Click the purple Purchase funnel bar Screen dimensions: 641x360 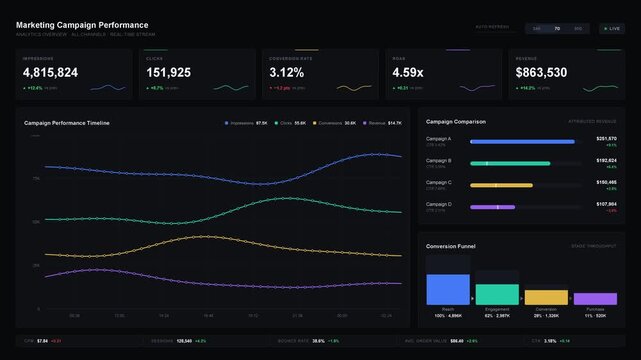(595, 299)
